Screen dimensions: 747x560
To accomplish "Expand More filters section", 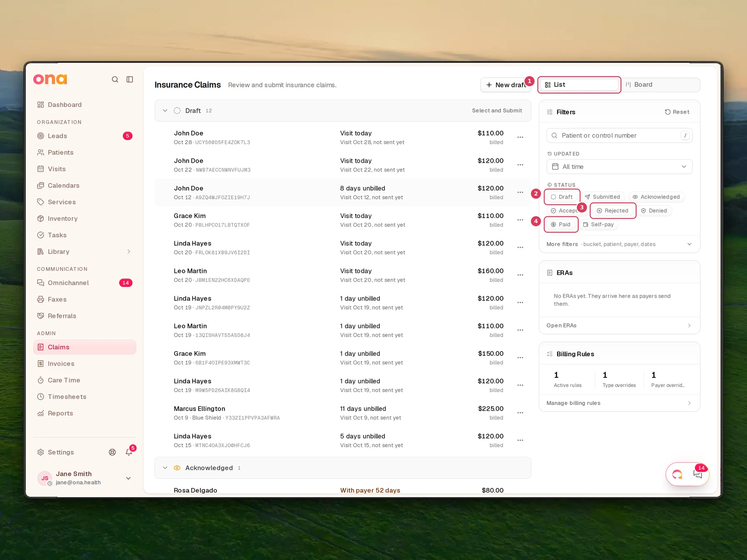I will click(x=619, y=244).
